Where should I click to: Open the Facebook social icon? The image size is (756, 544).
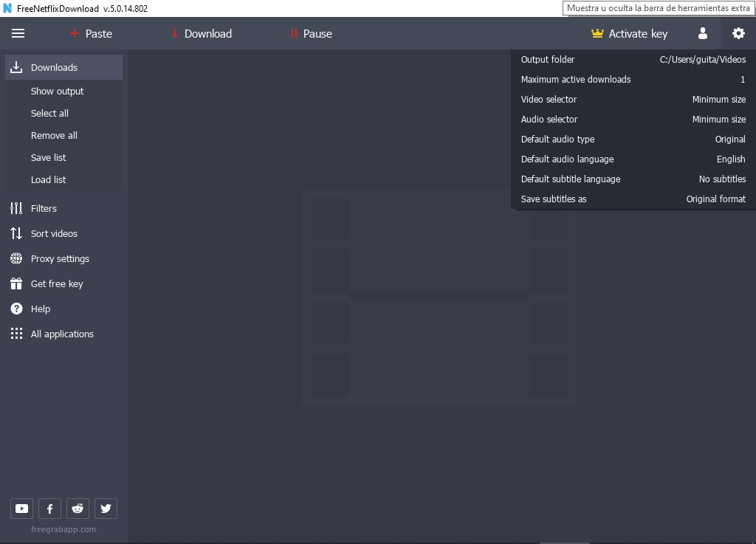pos(49,508)
